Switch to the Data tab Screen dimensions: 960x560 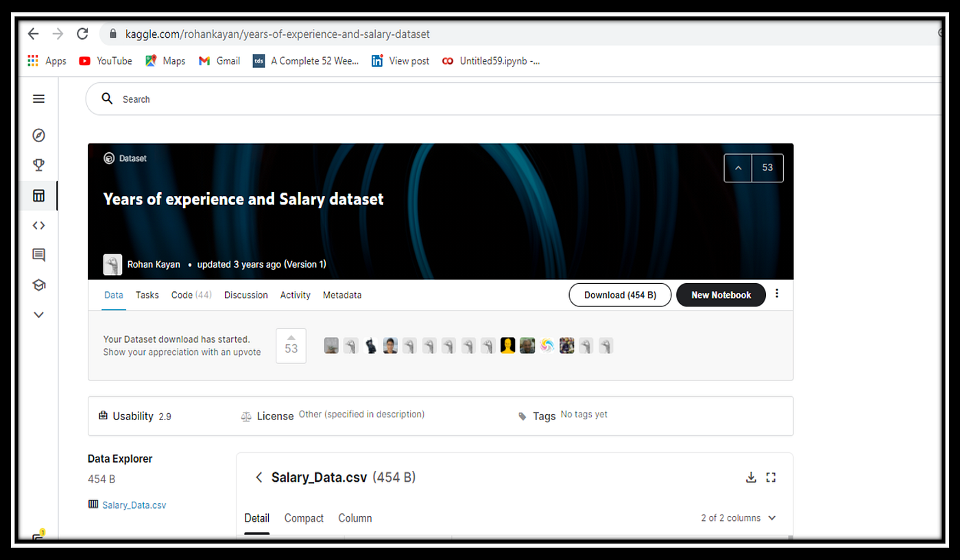(x=114, y=295)
